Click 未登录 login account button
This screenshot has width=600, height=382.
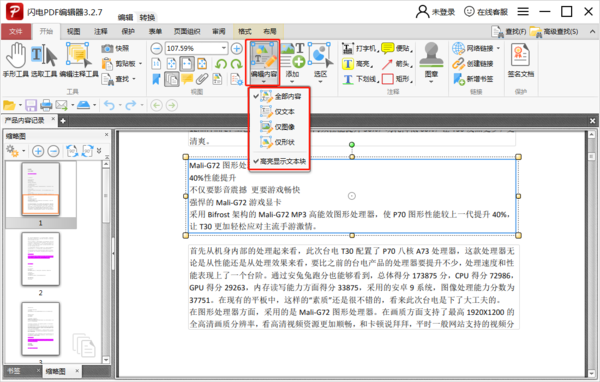tap(435, 12)
